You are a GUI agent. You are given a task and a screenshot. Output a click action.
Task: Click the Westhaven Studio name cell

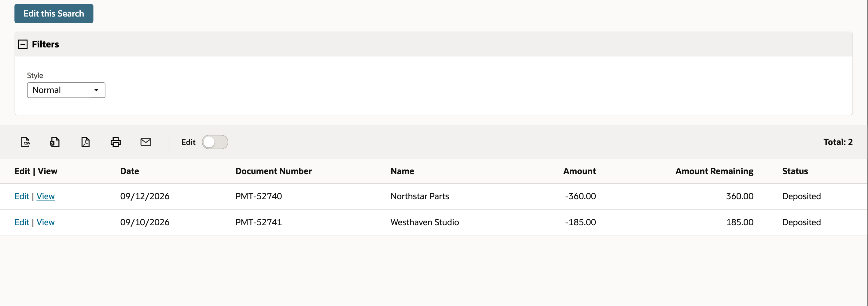pos(425,222)
